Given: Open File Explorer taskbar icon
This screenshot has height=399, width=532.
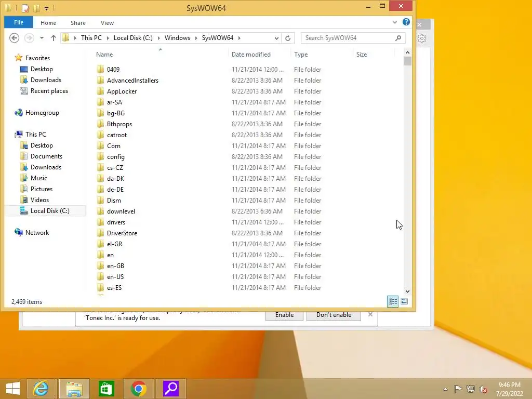Looking at the screenshot, I should click(74, 389).
